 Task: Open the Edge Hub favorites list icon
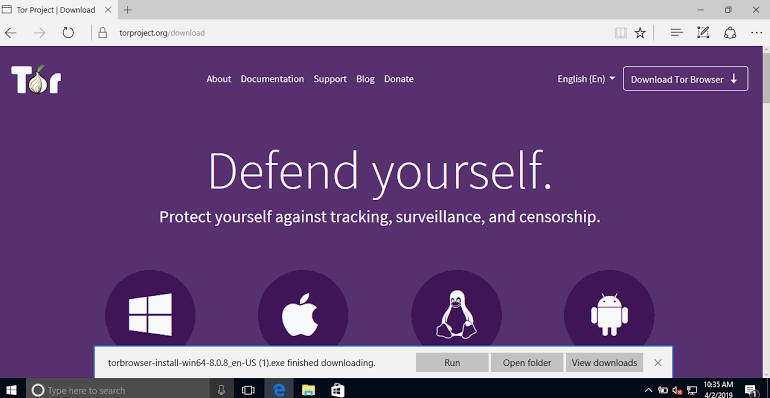coord(677,33)
